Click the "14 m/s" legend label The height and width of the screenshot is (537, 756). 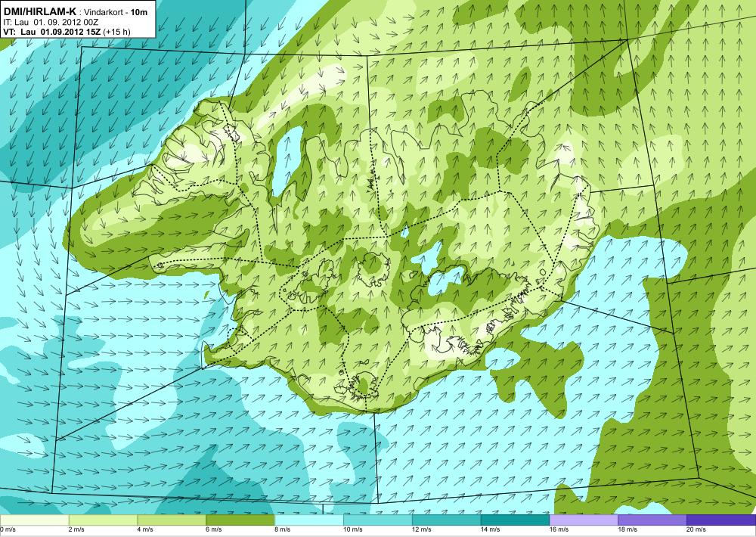pyautogui.click(x=491, y=529)
